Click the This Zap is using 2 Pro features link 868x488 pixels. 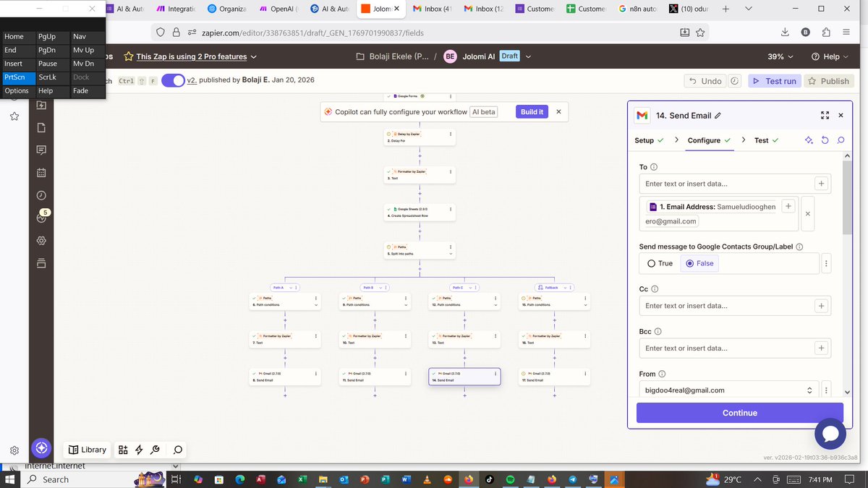pos(192,56)
